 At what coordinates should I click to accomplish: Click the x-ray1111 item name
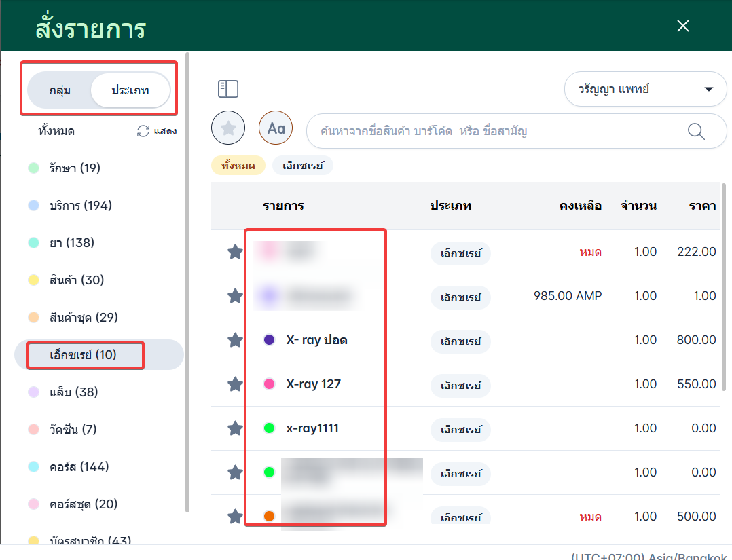coord(312,428)
